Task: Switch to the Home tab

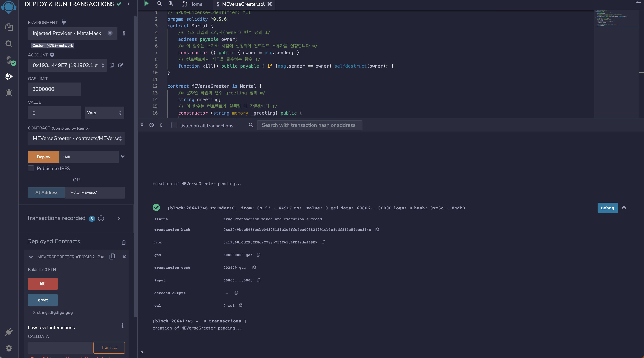Action: click(x=192, y=4)
